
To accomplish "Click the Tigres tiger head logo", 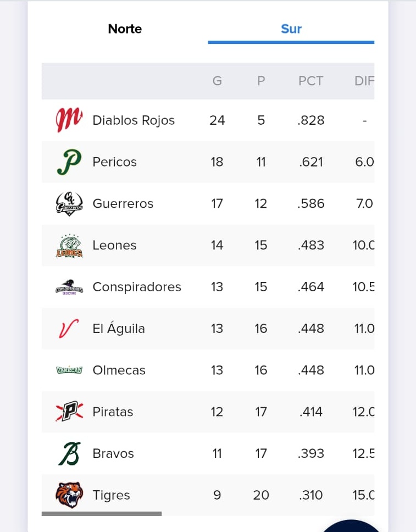I will 69,495.
